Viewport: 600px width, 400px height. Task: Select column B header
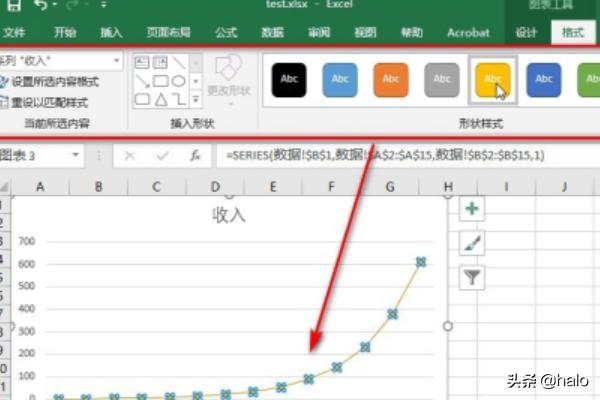pos(98,186)
